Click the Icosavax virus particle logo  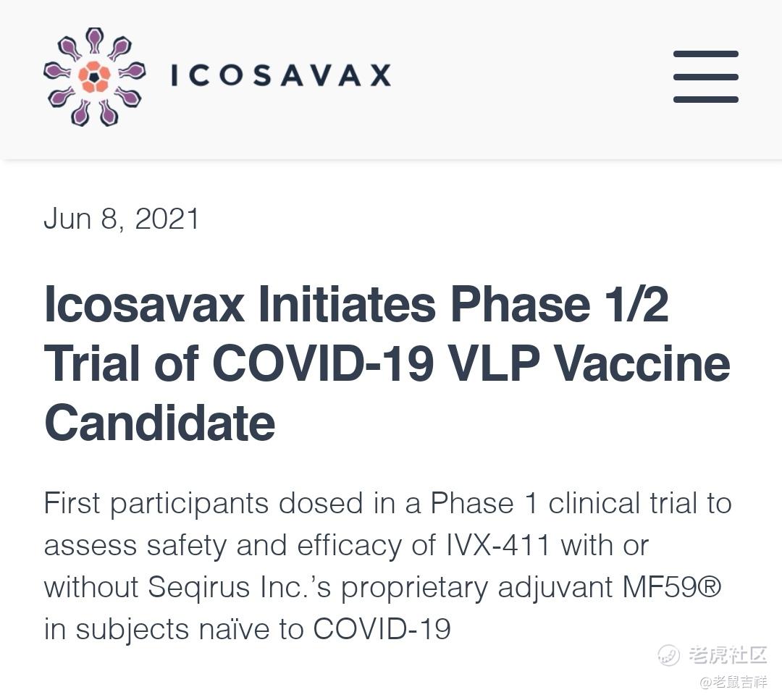[95, 76]
